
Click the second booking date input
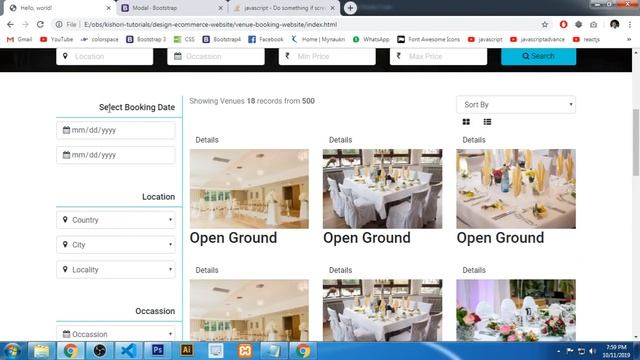click(x=116, y=155)
